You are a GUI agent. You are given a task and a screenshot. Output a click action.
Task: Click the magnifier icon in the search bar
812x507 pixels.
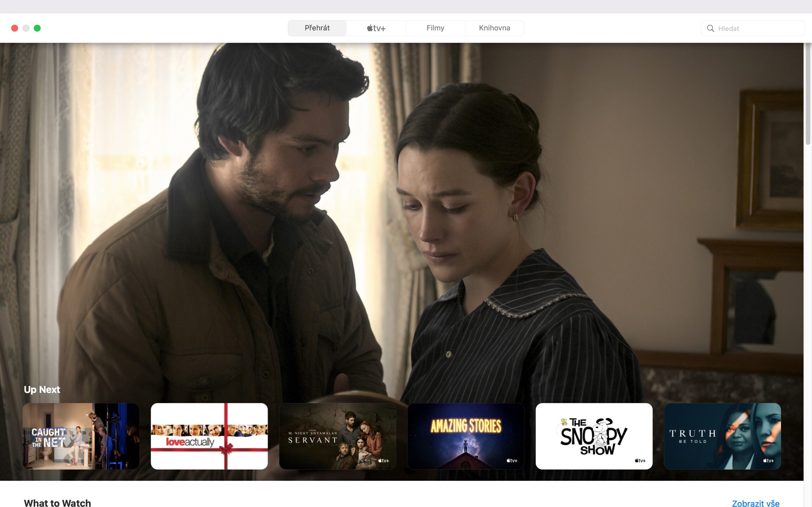(x=710, y=28)
